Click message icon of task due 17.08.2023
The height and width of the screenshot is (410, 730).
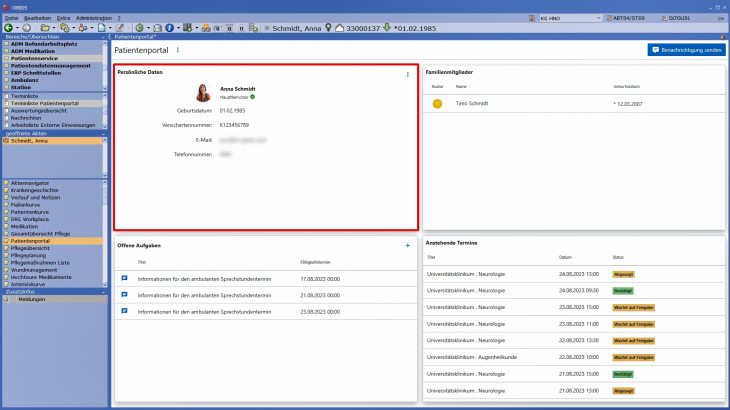[x=125, y=278]
